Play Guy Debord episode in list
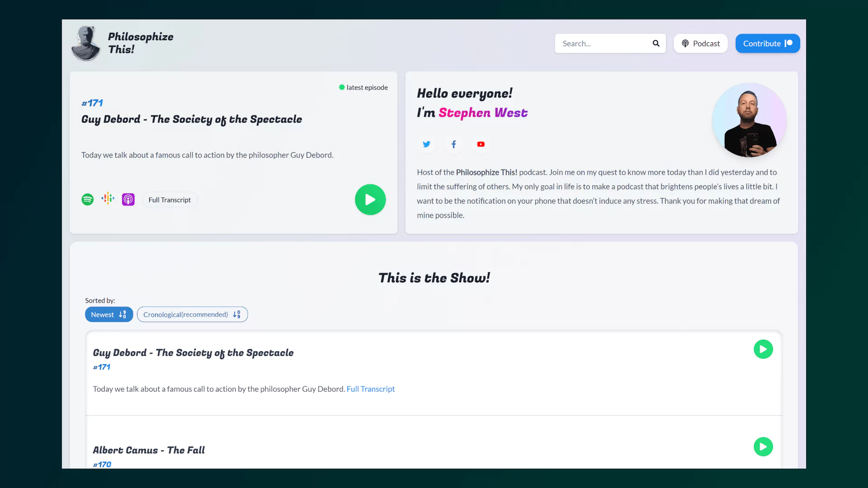868x488 pixels. click(763, 349)
